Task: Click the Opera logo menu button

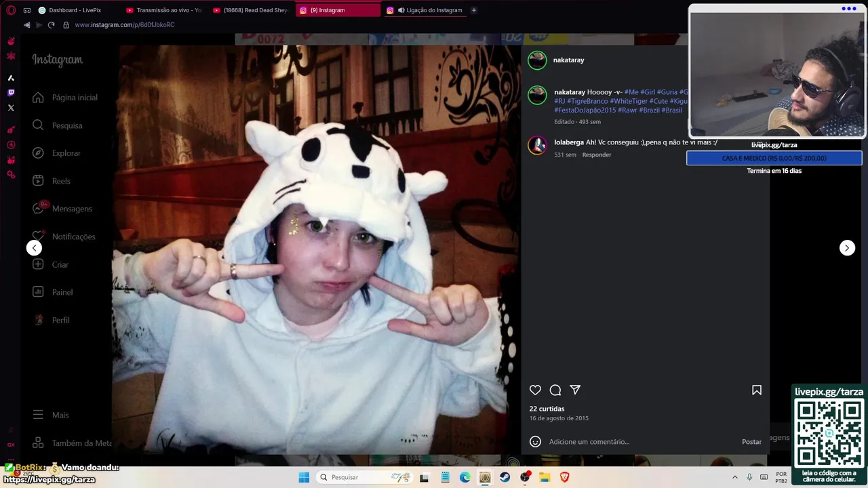Action: click(x=11, y=10)
